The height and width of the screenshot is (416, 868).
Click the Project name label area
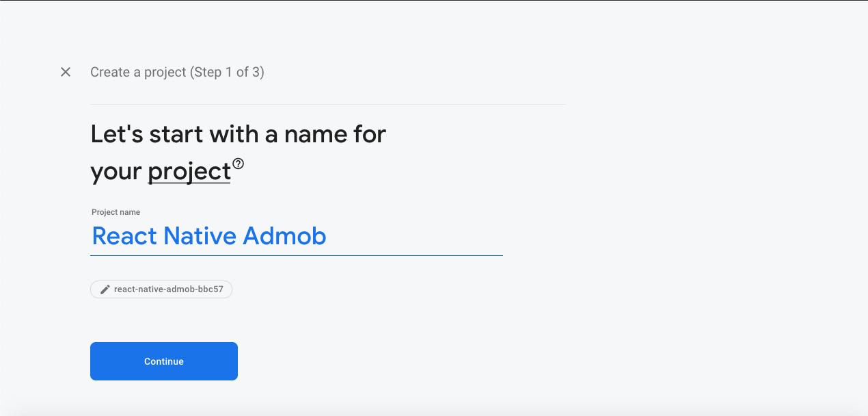[x=116, y=212]
